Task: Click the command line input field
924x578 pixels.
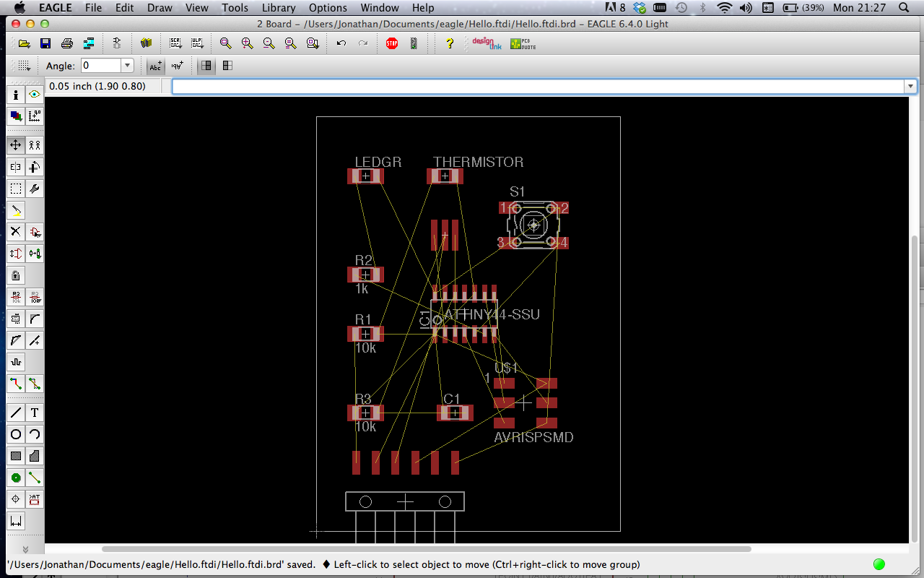Action: pyautogui.click(x=538, y=86)
